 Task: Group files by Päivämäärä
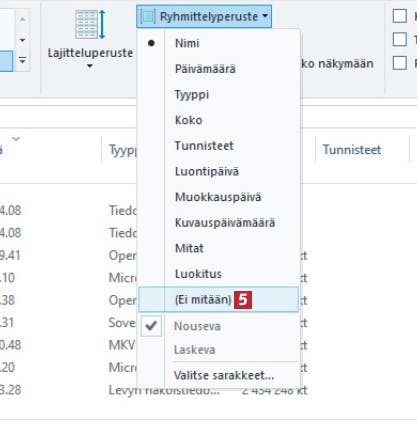point(205,69)
